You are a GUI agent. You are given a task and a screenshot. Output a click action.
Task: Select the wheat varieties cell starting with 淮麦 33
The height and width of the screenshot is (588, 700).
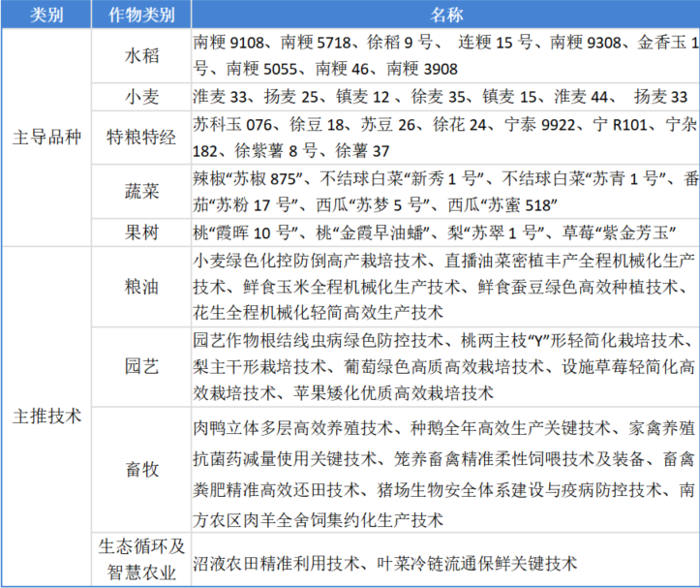[x=444, y=97]
